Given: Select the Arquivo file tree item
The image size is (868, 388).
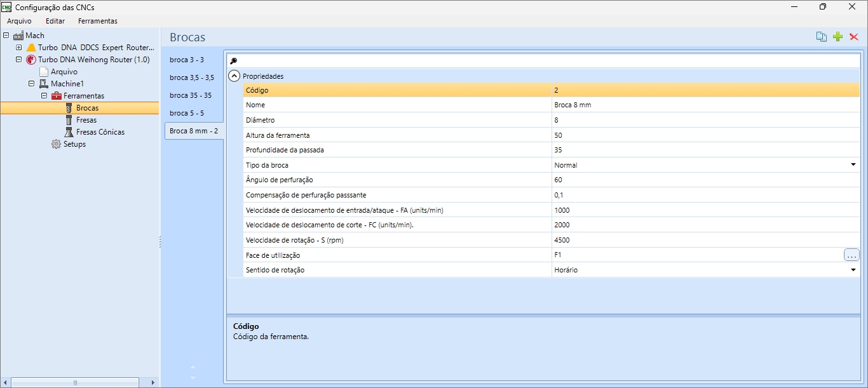Looking at the screenshot, I should point(64,72).
